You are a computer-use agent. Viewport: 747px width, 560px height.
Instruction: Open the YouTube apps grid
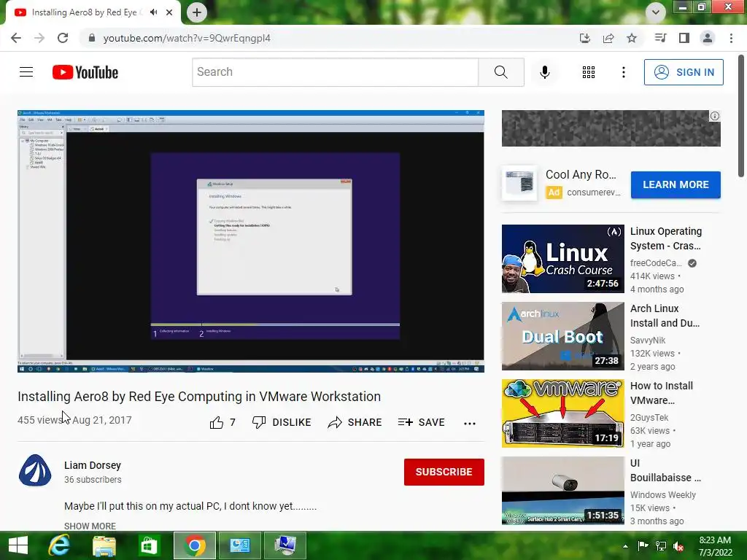click(589, 72)
